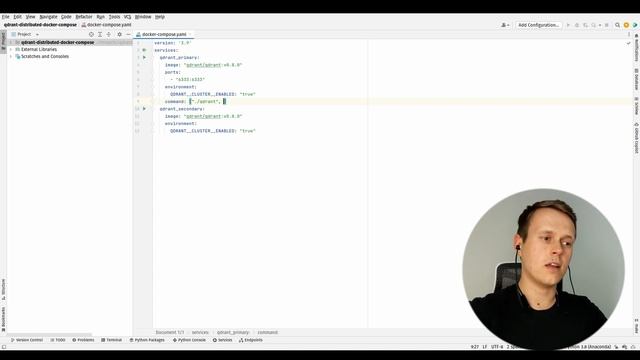640x360 pixels.
Task: Click the gutter run arrow beside qdrant_secondary
Action: (144, 109)
